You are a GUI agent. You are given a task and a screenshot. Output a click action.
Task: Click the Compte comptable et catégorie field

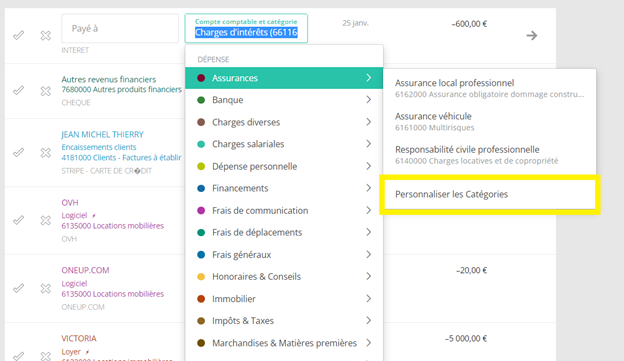pos(246,28)
